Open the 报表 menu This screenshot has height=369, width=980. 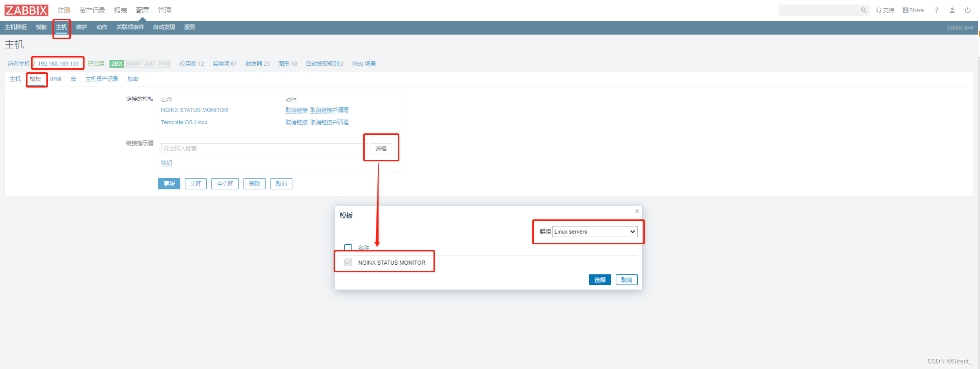121,10
